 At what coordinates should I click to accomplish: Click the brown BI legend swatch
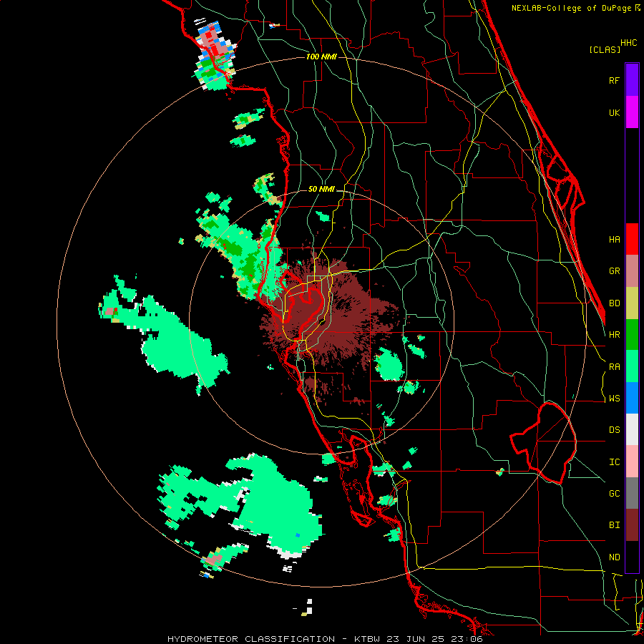click(632, 525)
